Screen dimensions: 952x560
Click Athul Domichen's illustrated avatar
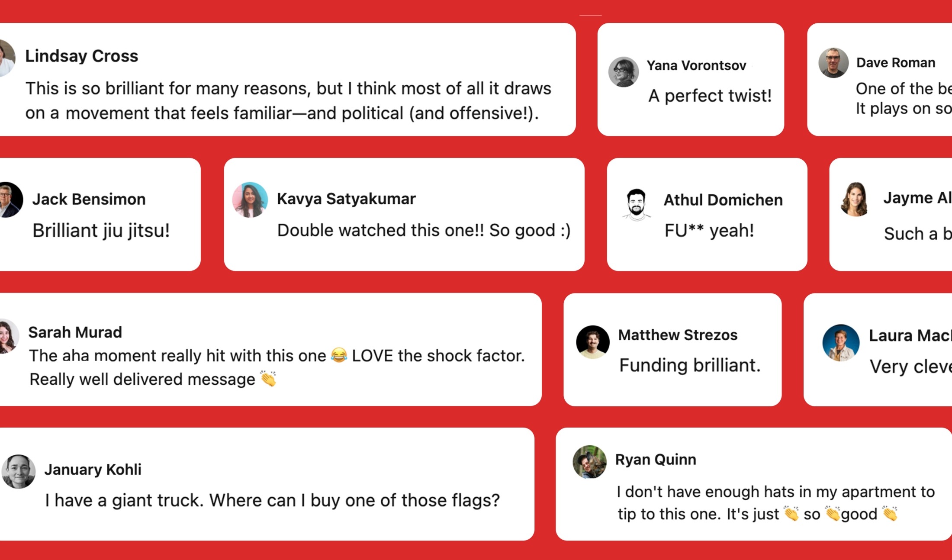[636, 204]
